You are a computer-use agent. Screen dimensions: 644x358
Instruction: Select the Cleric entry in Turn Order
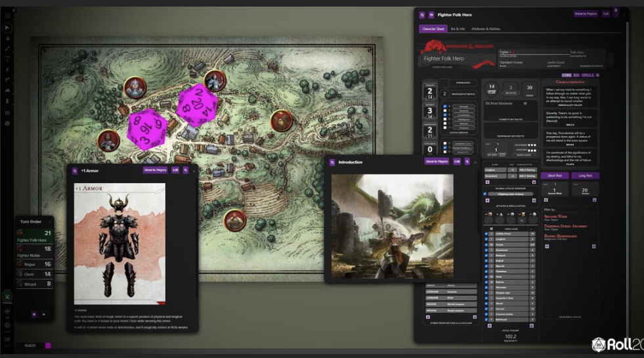(35, 274)
